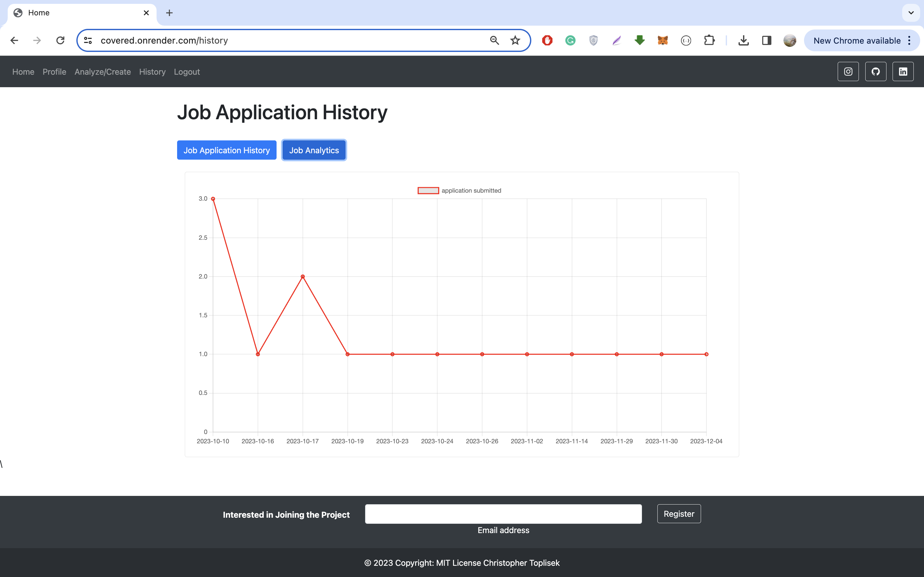
Task: Open Chrome three-dot menu
Action: 910,40
